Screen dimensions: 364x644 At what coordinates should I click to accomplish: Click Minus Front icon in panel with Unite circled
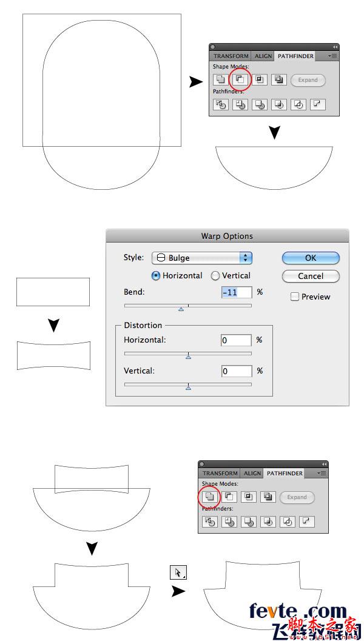click(229, 497)
